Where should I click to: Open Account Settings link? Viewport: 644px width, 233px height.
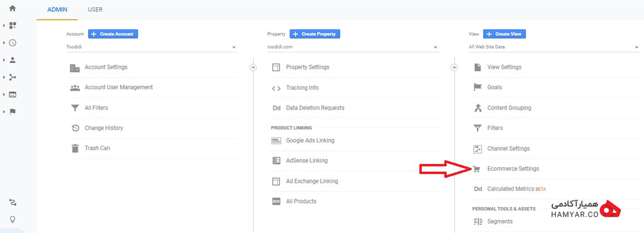click(x=106, y=67)
